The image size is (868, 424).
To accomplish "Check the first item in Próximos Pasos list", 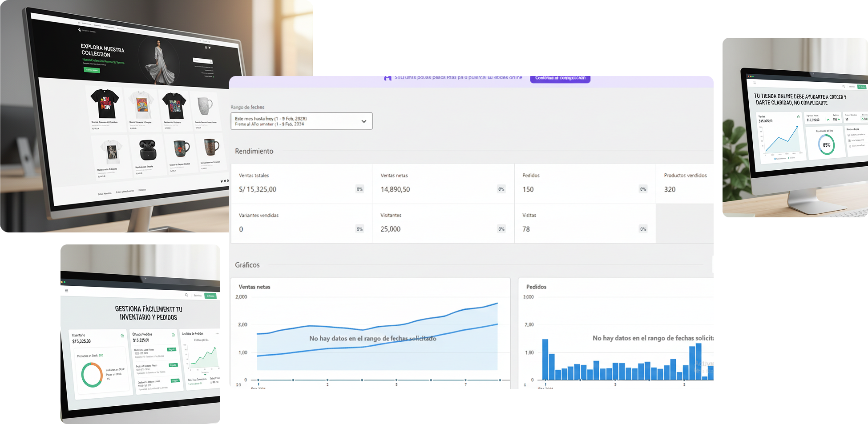I will tap(849, 135).
